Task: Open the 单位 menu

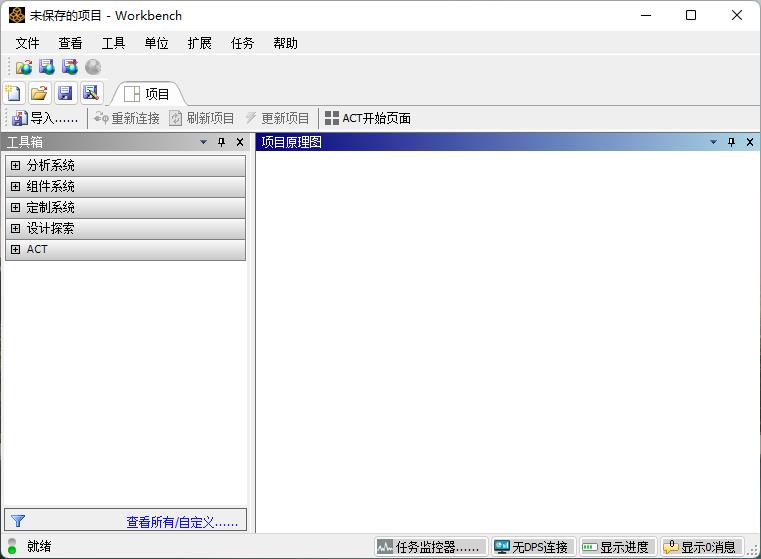Action: pyautogui.click(x=157, y=43)
